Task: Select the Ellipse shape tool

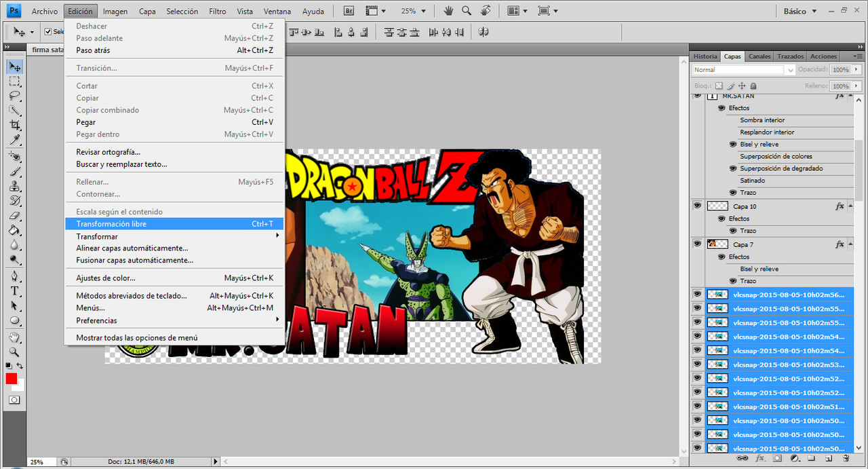Action: pos(15,320)
